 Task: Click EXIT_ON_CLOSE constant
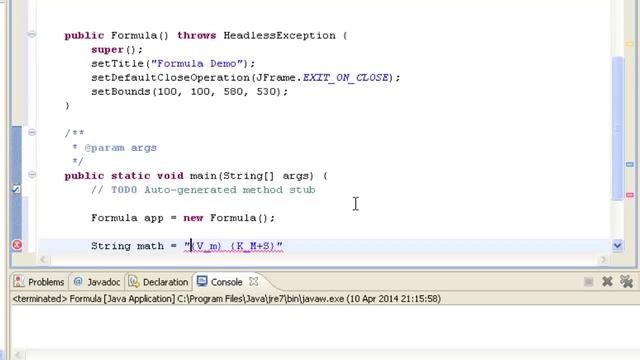(346, 78)
